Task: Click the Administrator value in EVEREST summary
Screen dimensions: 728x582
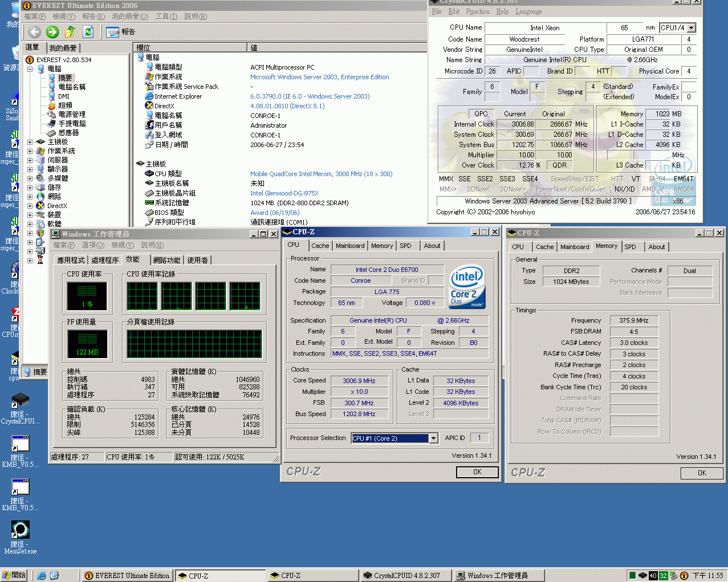Action: tap(269, 126)
